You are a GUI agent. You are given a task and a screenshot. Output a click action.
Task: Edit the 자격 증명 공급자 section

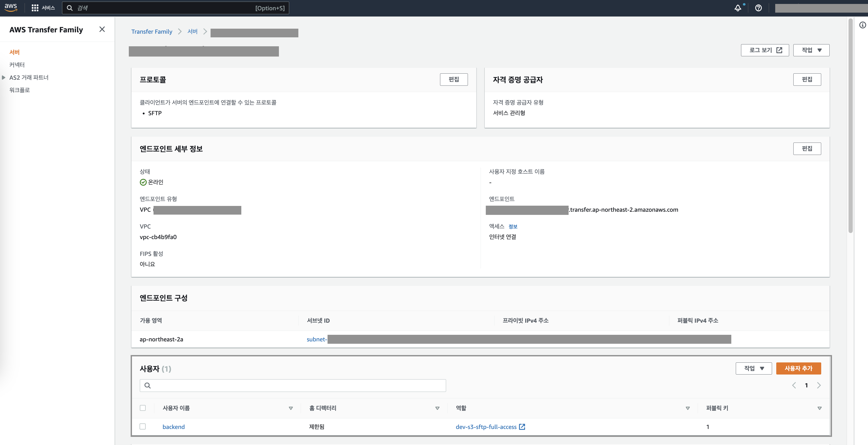tap(807, 79)
